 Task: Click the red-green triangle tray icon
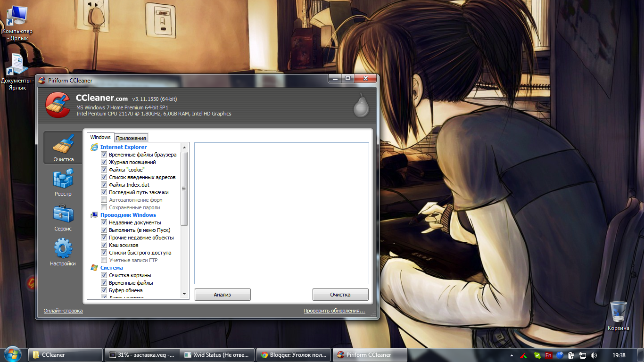click(x=524, y=355)
